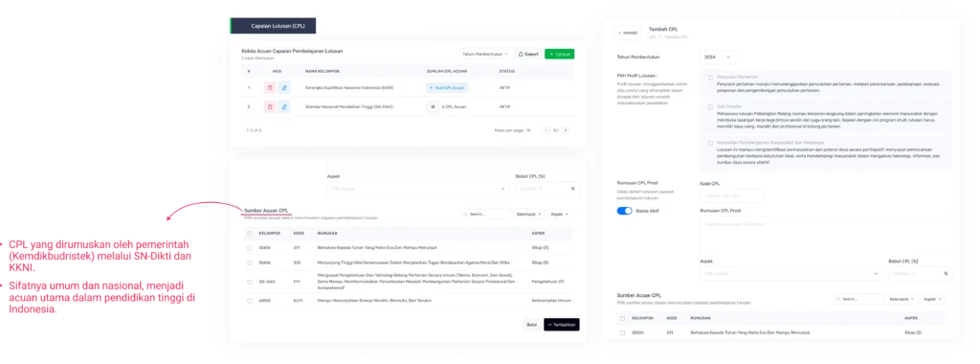
Task: Open the Kelompok filter in middle panel
Action: coord(528,214)
